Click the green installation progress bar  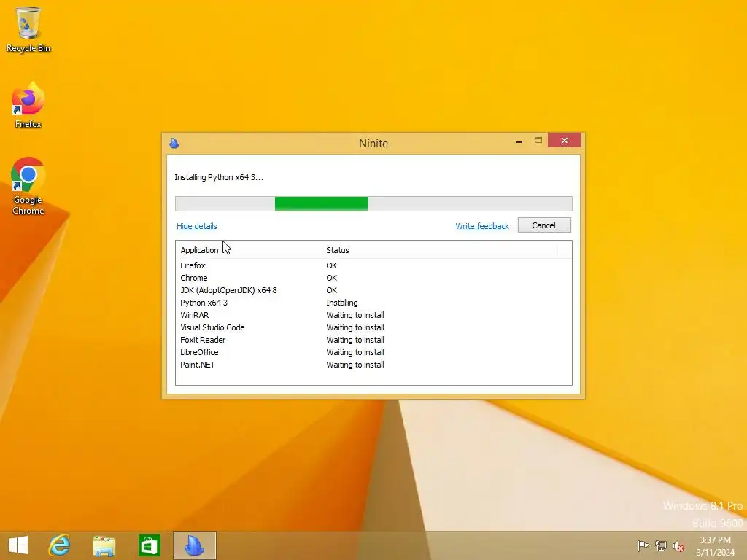point(373,204)
